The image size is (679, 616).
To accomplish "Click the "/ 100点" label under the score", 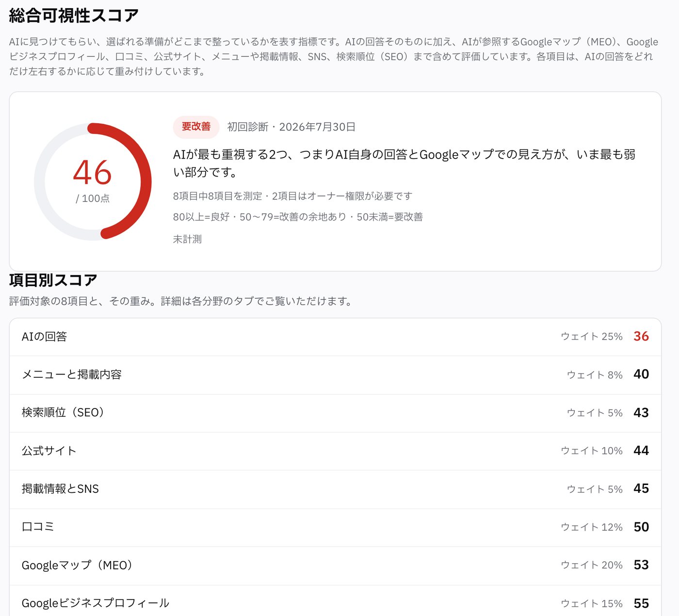I will (x=93, y=198).
